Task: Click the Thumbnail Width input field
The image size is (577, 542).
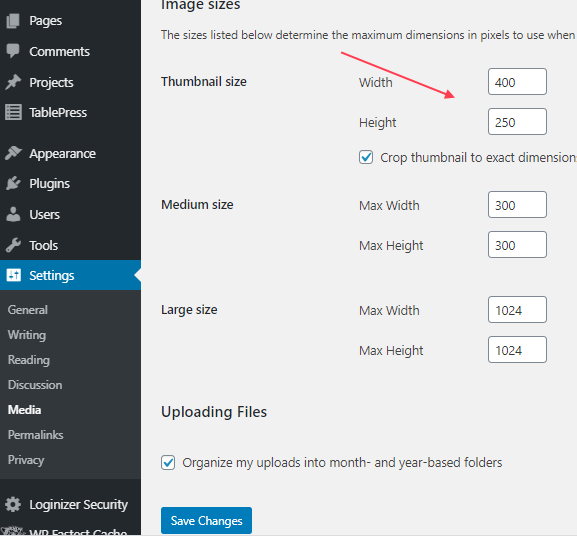Action: click(517, 82)
